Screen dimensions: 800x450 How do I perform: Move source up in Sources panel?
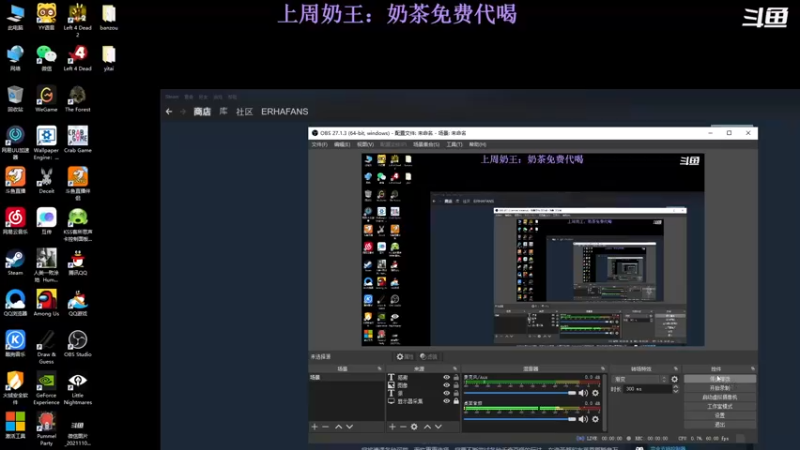427,427
